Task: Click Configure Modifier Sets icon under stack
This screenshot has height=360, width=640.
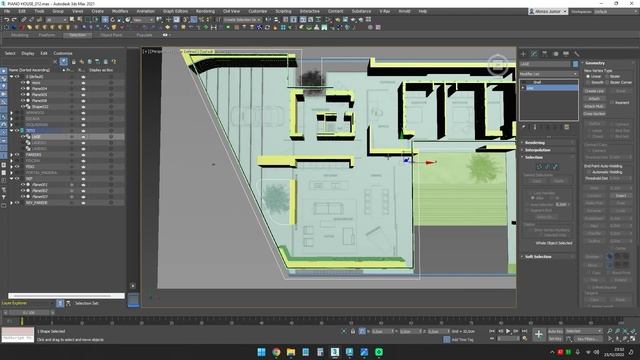Action: click(x=567, y=127)
